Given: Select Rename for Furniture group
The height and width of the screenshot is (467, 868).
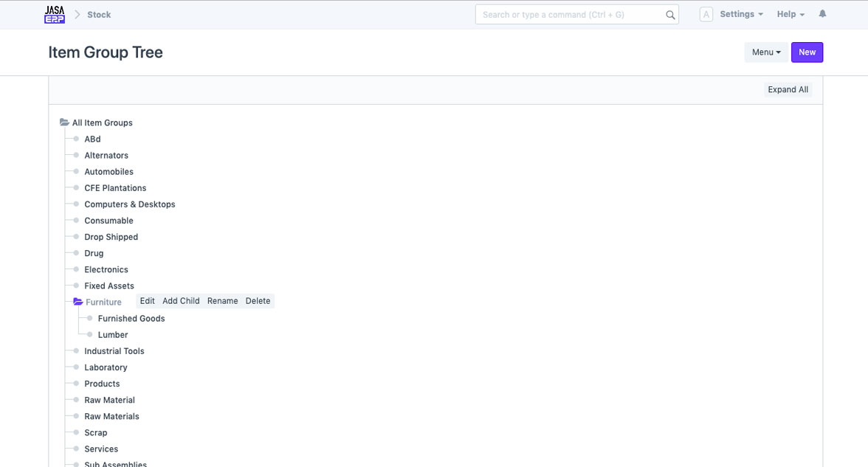Looking at the screenshot, I should point(222,301).
